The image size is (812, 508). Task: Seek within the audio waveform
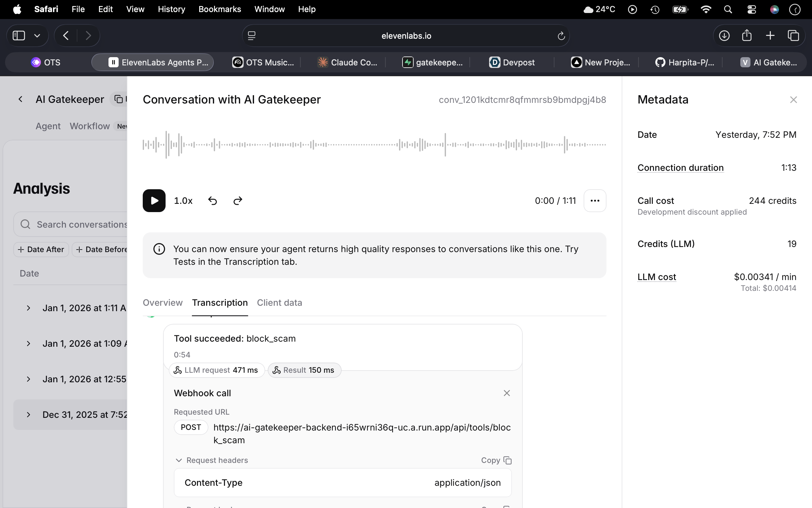click(374, 145)
